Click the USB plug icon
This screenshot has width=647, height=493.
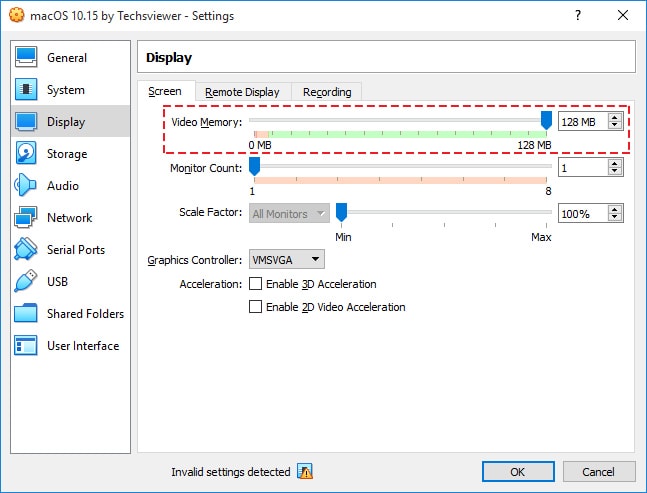coord(26,281)
